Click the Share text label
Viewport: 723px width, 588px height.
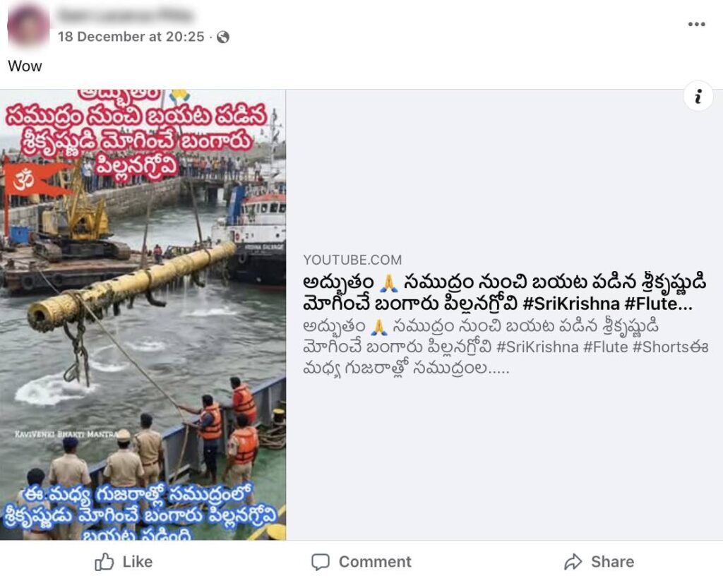[612, 562]
